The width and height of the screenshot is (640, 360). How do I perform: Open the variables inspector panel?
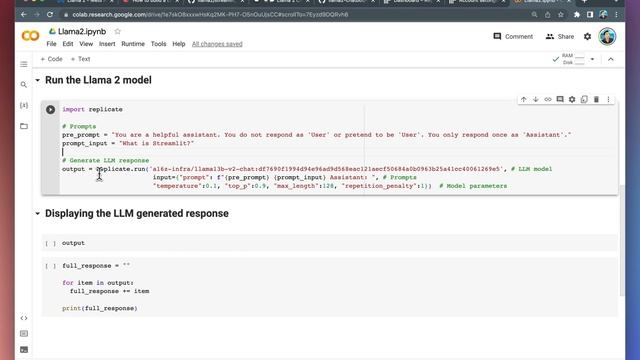24,105
